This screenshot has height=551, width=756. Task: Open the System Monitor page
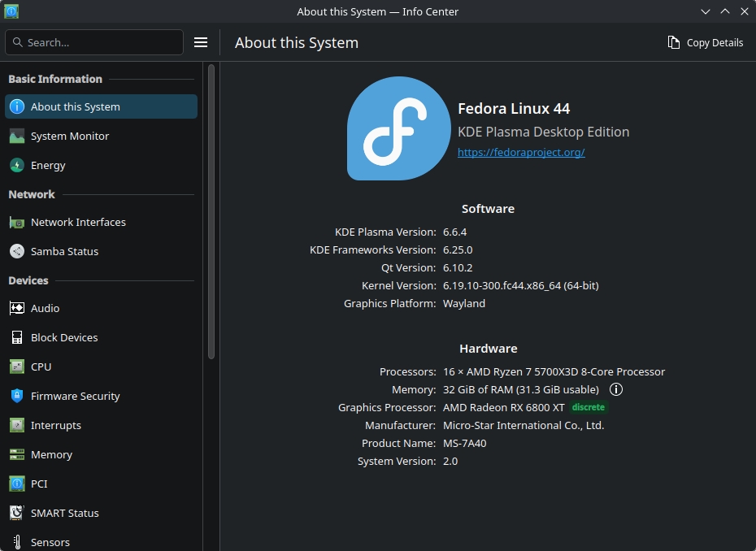click(x=102, y=136)
